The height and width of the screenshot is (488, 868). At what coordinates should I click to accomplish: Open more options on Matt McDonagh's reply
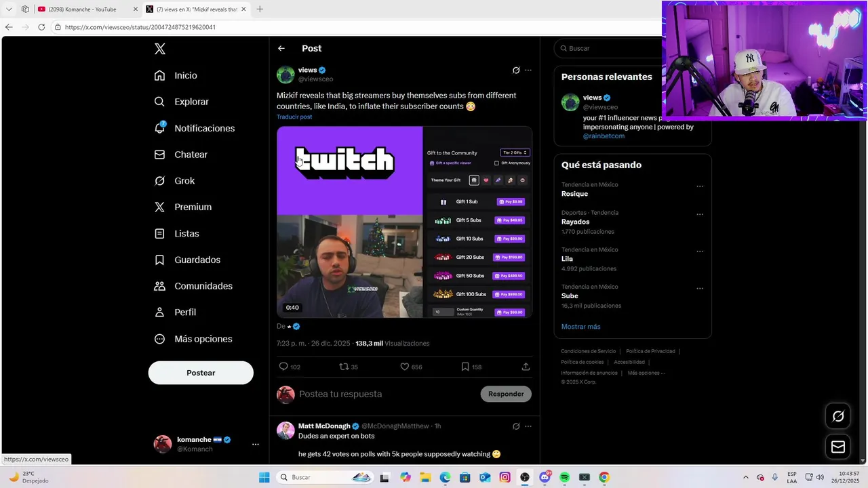528,426
